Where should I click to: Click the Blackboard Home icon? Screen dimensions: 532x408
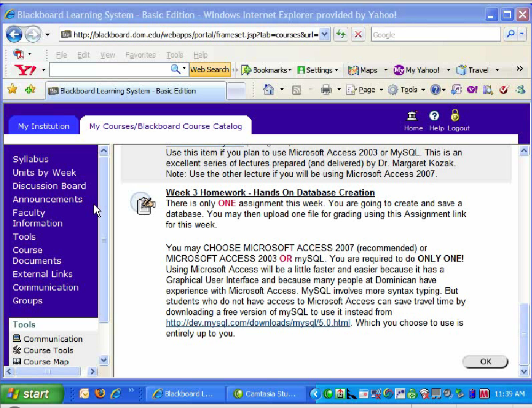coord(412,116)
